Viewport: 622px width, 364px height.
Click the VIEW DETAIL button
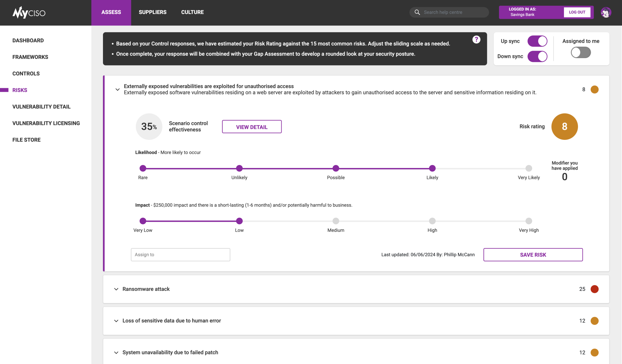[252, 127]
